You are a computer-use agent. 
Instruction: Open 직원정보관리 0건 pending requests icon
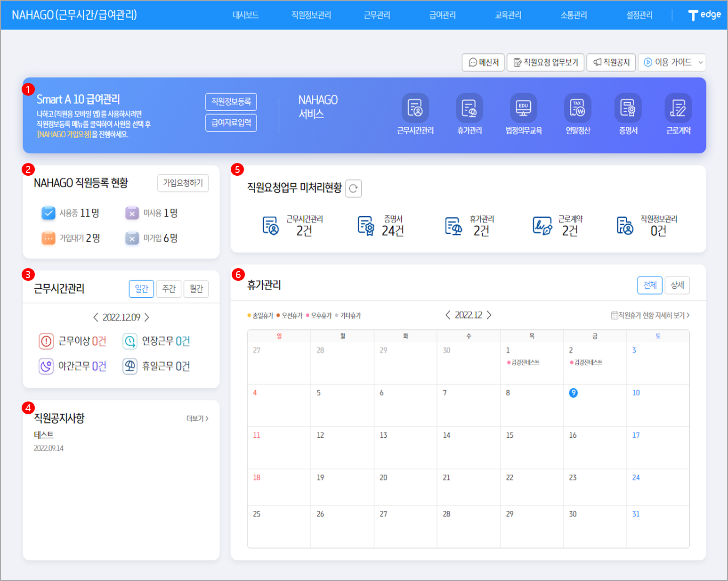(625, 226)
